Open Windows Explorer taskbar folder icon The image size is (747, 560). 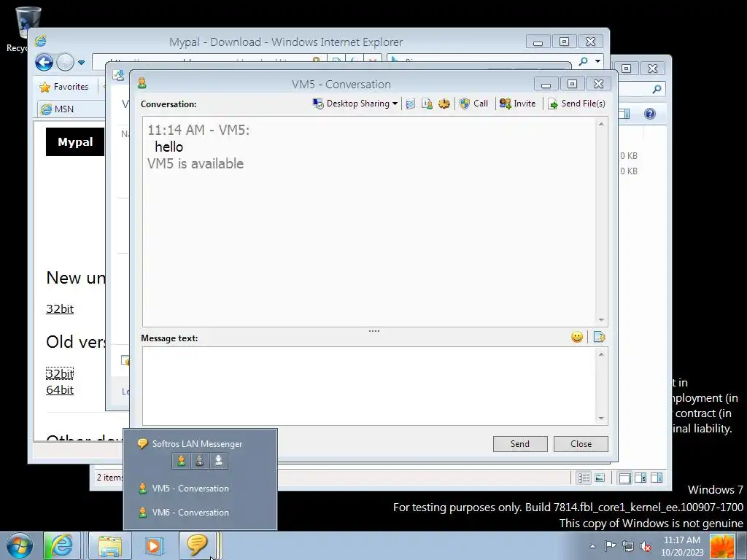[x=110, y=545]
